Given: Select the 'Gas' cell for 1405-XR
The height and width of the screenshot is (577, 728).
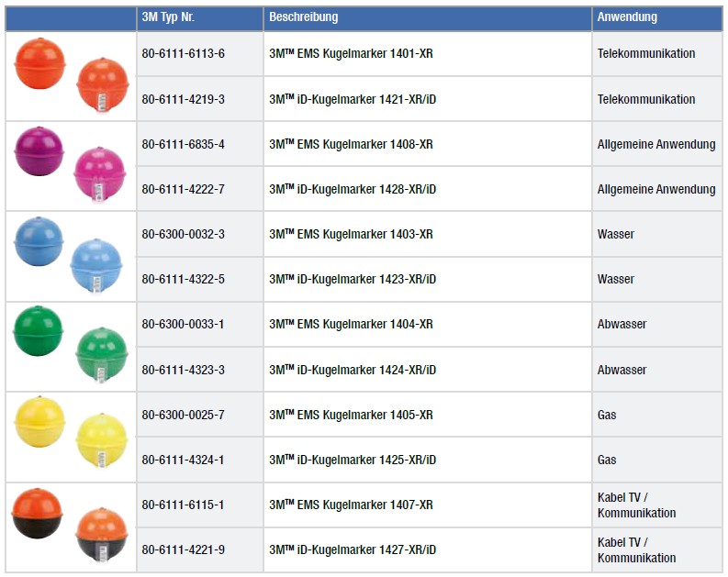Looking at the screenshot, I should 607,415.
